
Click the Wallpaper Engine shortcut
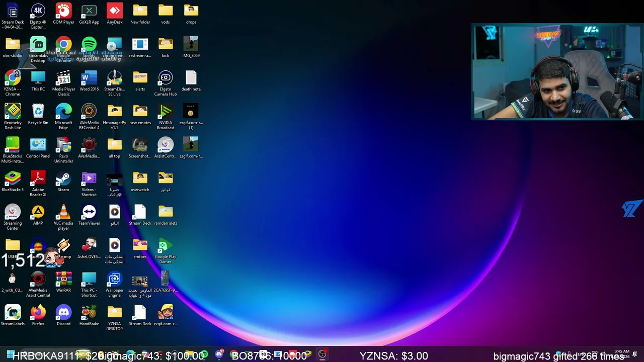tap(115, 285)
